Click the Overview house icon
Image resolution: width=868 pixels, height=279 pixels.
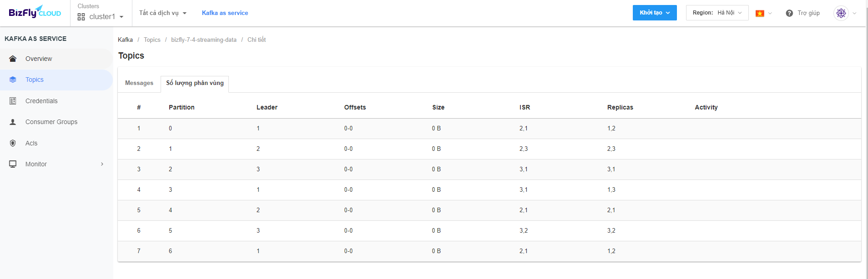(x=13, y=59)
